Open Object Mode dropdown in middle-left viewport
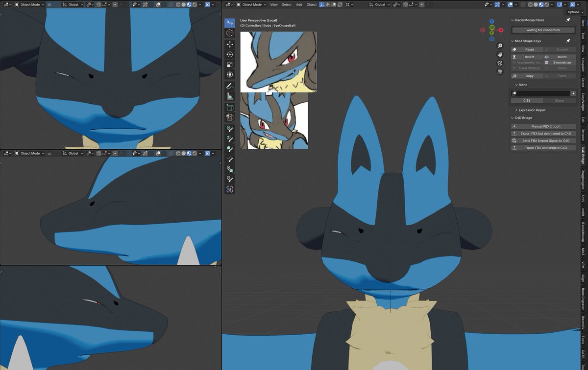This screenshot has height=370, width=588. pos(29,153)
